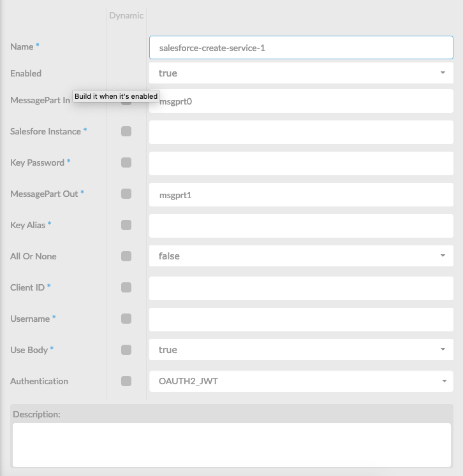
Task: Click the Authentication label
Action: pos(39,381)
